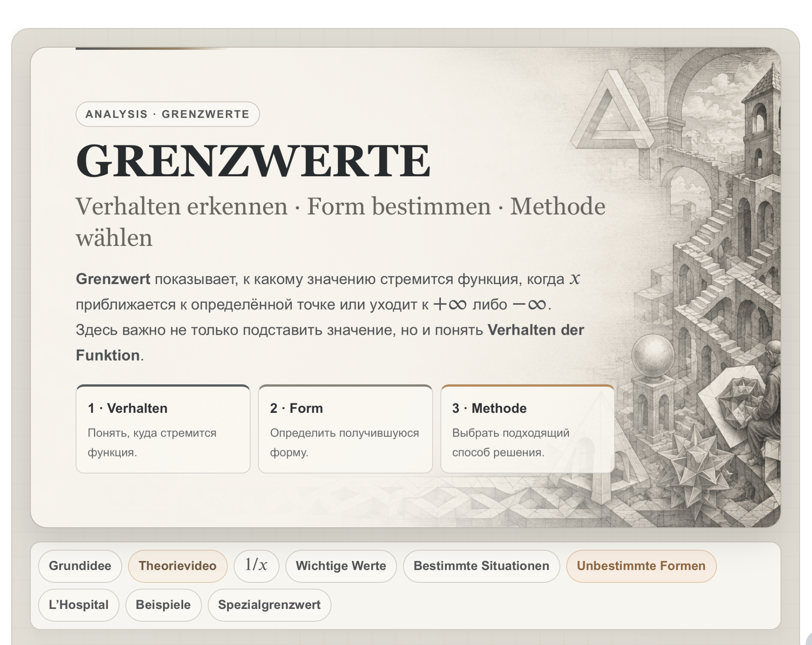Select the '3 · Methode' step card
This screenshot has height=645, width=812.
527,429
